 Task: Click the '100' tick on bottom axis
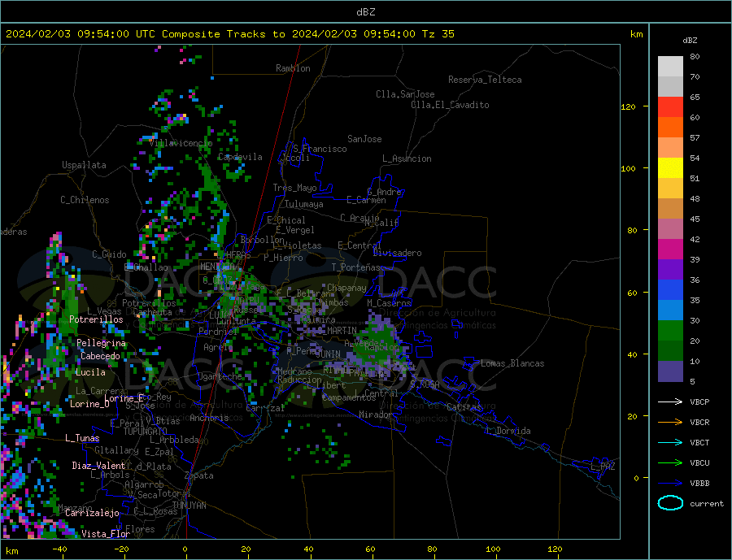(x=494, y=549)
